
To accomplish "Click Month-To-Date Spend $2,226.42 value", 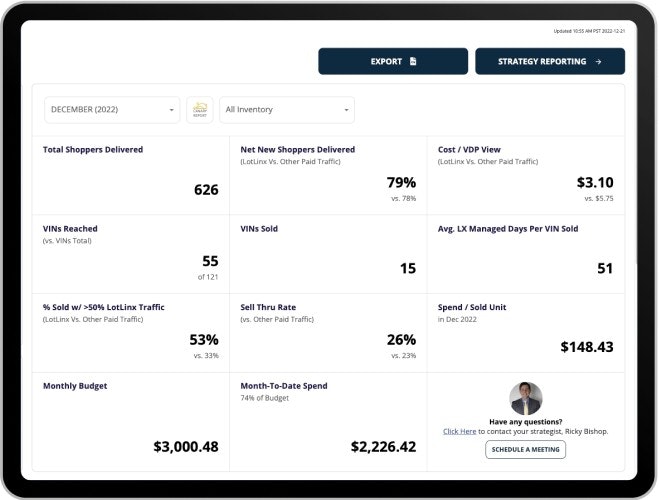I will coord(383,447).
